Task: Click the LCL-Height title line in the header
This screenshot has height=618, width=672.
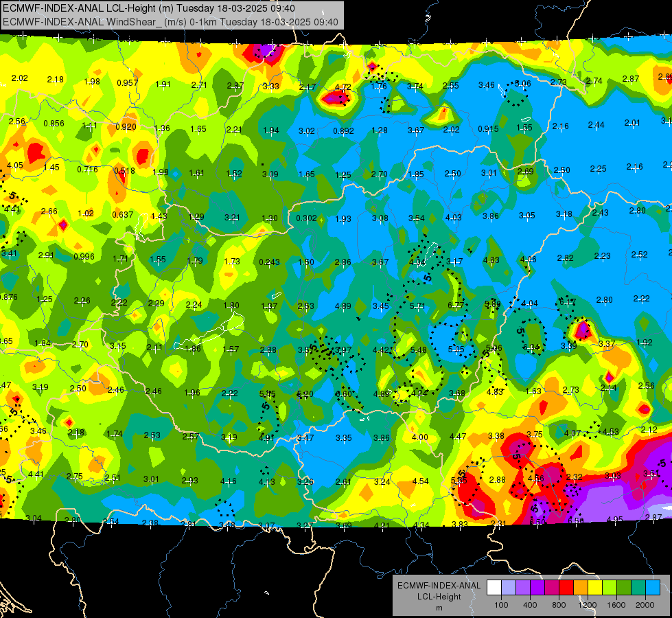Action: point(149,8)
